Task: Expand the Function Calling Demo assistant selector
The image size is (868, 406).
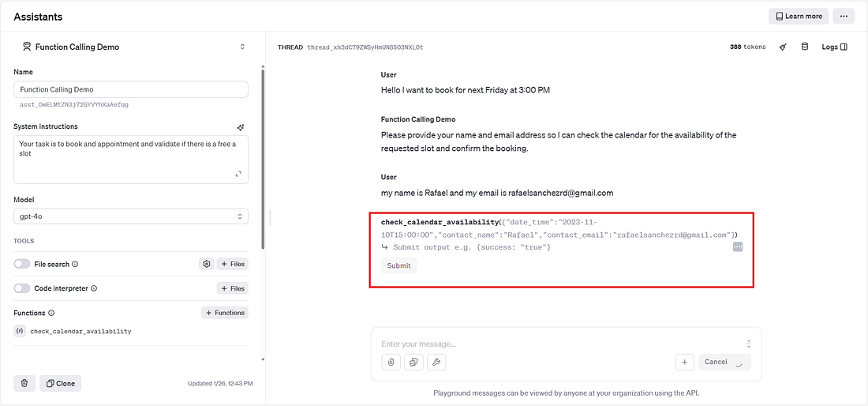Action: (242, 47)
